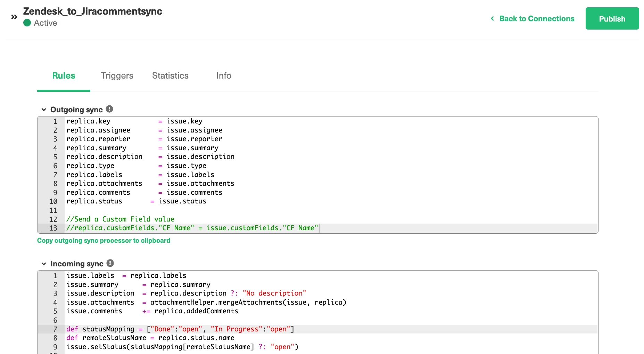Open the Info tab
This screenshot has width=644, height=354.
click(x=224, y=75)
